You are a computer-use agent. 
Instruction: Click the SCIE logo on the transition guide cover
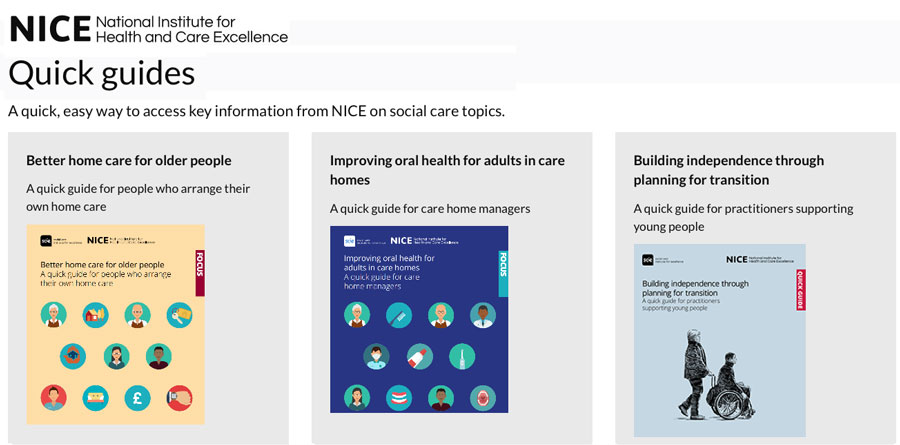coord(647,260)
